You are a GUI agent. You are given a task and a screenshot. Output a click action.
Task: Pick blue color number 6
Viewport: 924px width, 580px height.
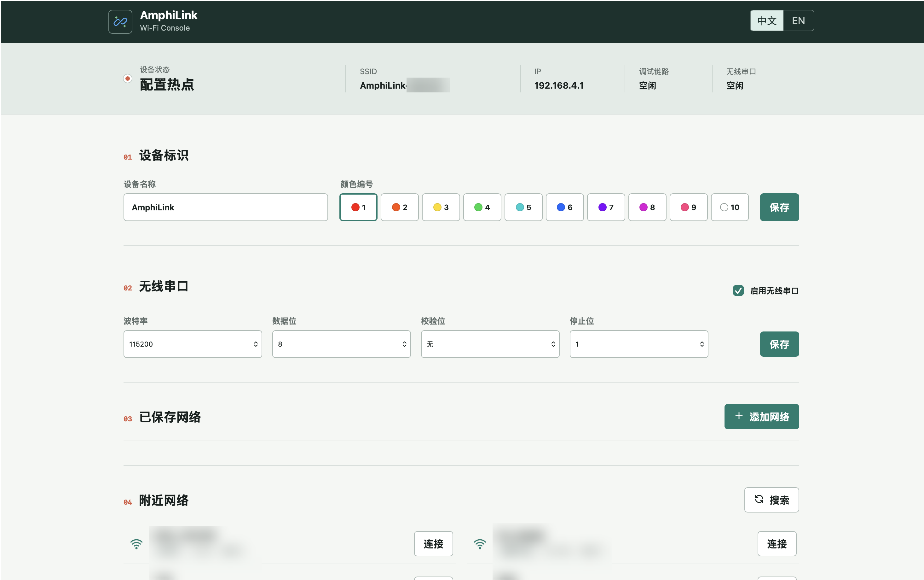coord(564,207)
